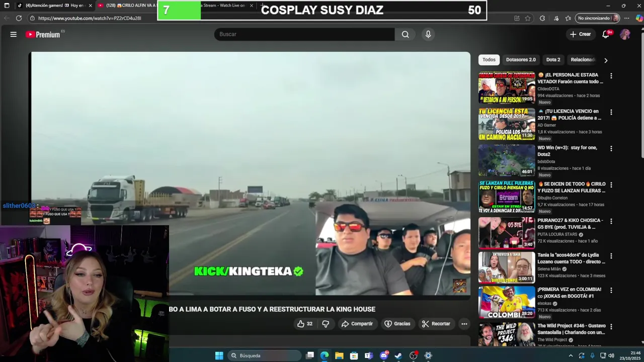This screenshot has width=644, height=362.
Task: Open the PRIMERA VEZ en COLOMBIA thumbnail
Action: [506, 302]
